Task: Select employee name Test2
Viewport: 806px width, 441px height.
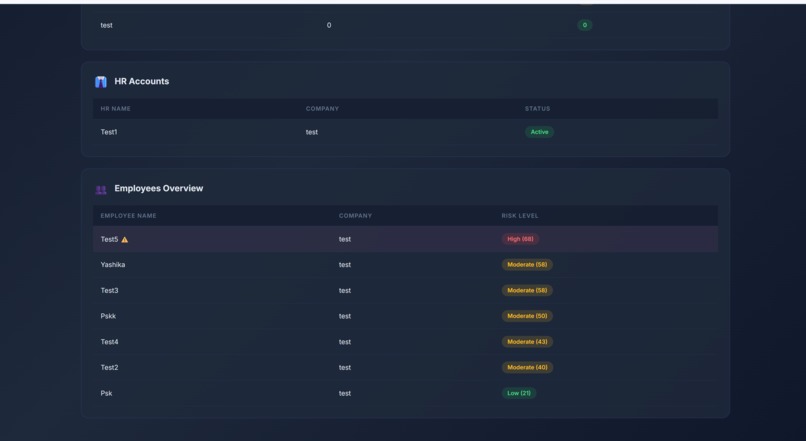Action: (x=109, y=368)
